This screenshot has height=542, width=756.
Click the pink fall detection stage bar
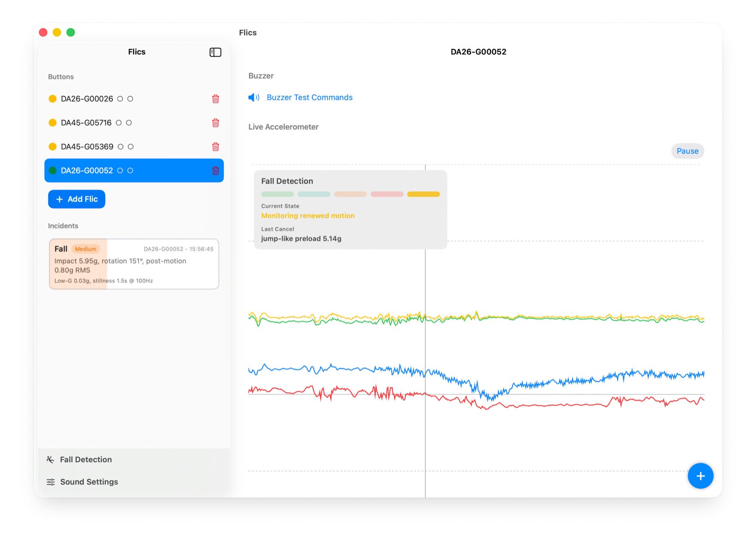click(x=387, y=194)
